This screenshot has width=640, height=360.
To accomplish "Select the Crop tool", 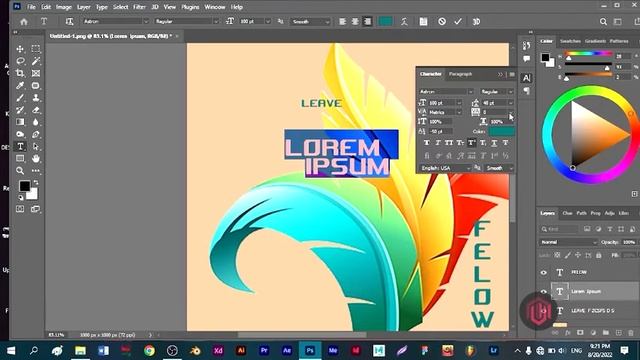I will pyautogui.click(x=20, y=73).
